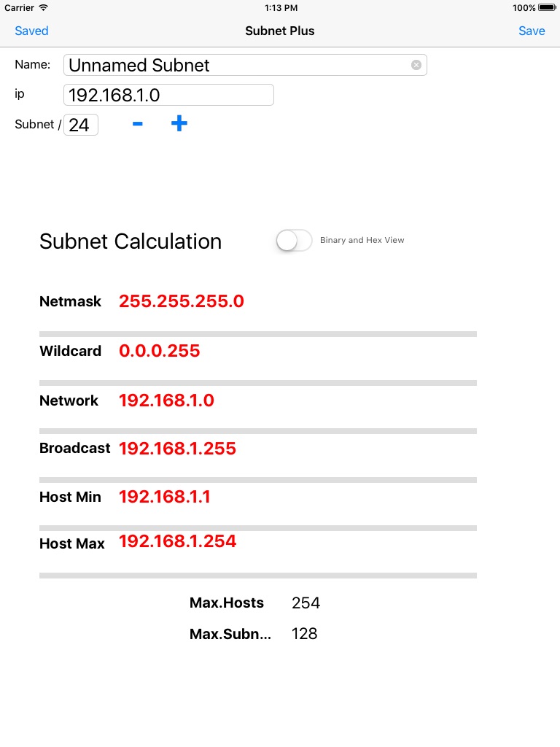Click the ip address field showing 192.168.1.0
Screen dimensions: 560x747
click(168, 94)
